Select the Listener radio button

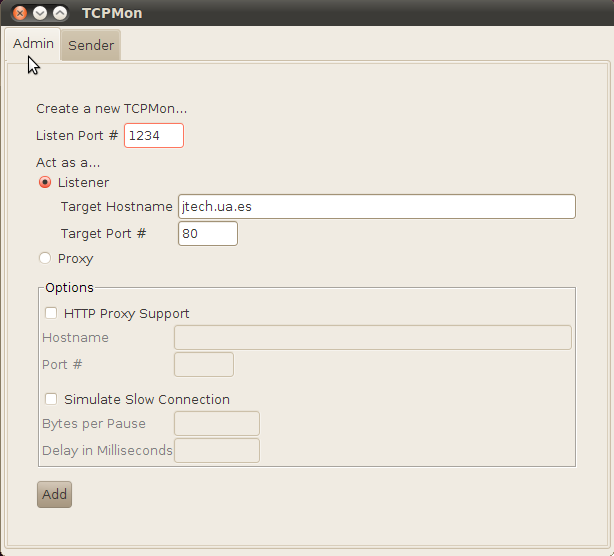[45, 182]
